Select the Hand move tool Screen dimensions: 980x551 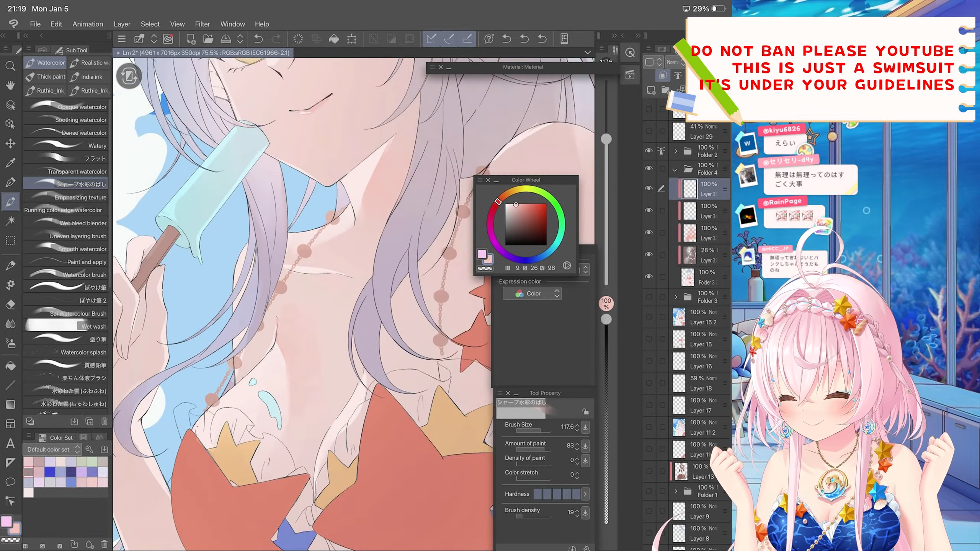pyautogui.click(x=10, y=85)
